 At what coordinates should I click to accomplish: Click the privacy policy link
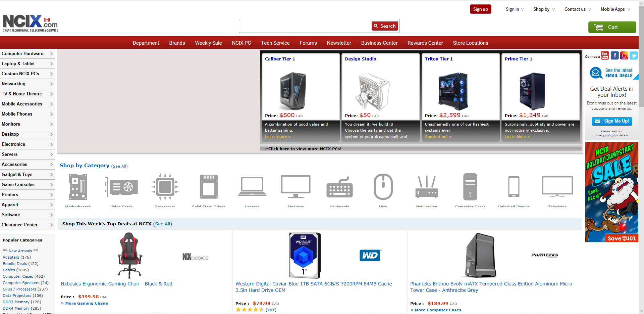click(x=604, y=135)
